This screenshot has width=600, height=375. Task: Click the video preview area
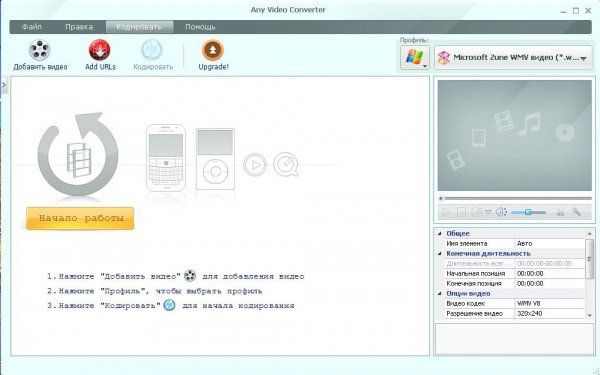pos(514,135)
